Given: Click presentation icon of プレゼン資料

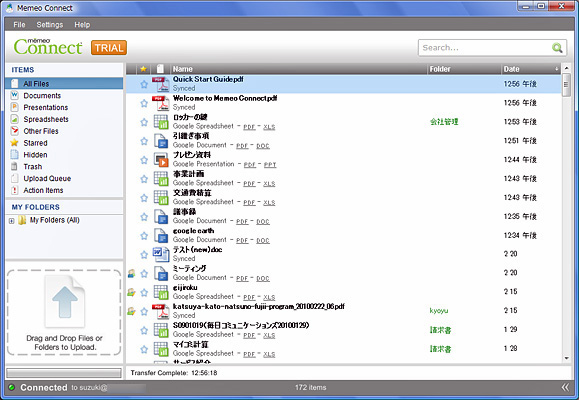Looking at the screenshot, I should tap(161, 160).
